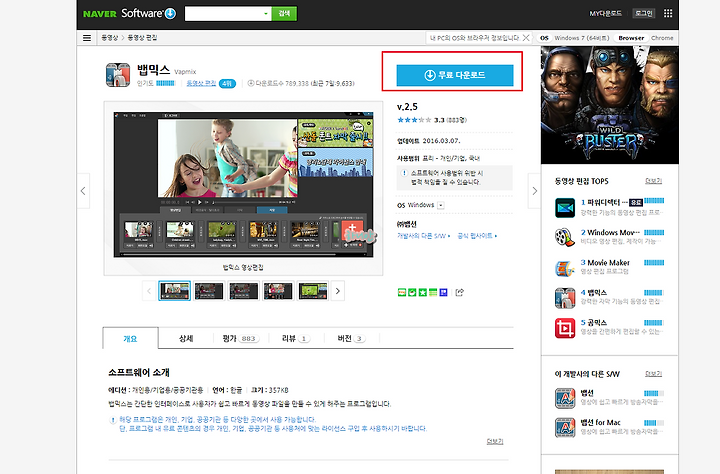
Task: Switch to the 상세 tab
Action: point(186,339)
